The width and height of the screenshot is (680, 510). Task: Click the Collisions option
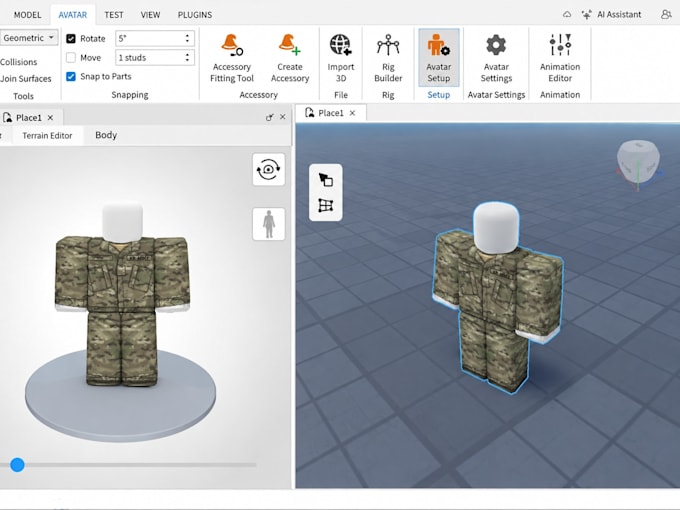(19, 62)
